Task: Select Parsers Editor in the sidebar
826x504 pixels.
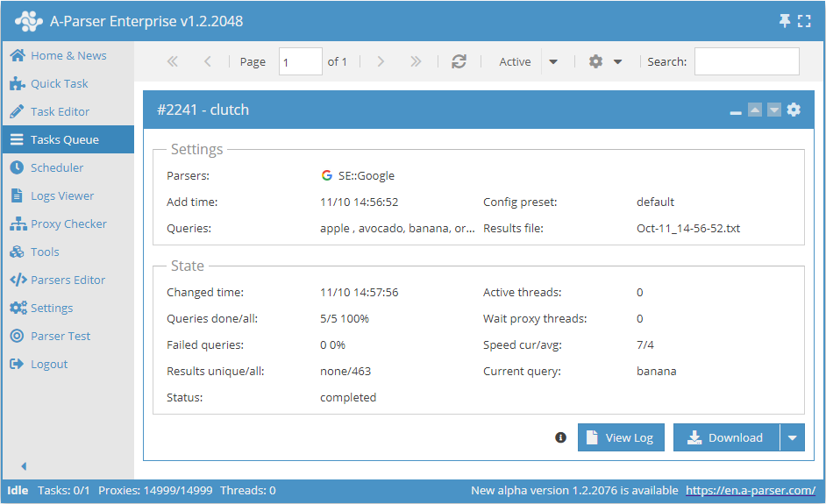Action: pyautogui.click(x=68, y=280)
